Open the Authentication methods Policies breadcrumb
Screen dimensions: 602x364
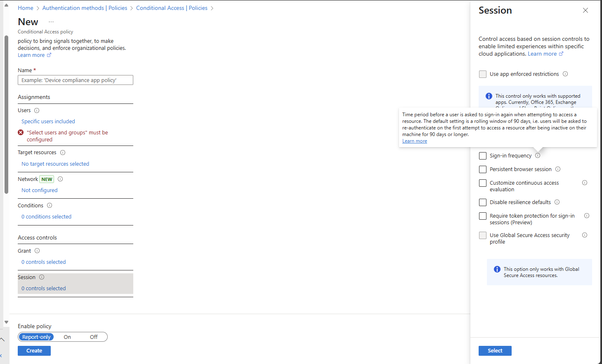(85, 7)
